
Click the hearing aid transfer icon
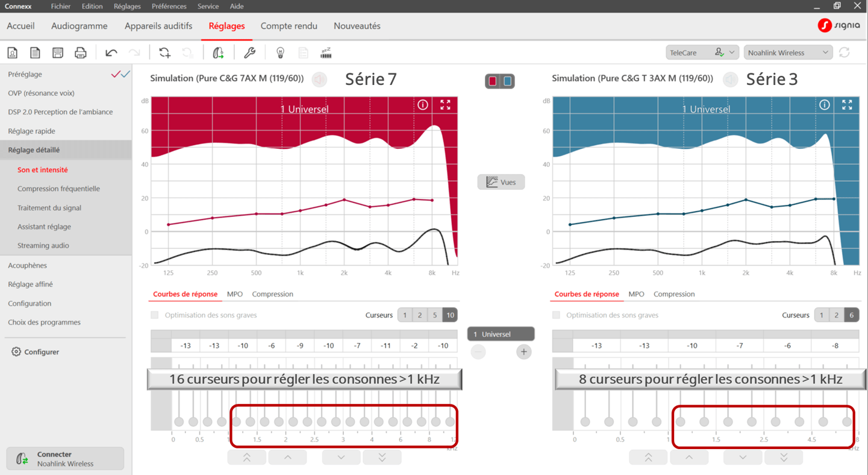[x=218, y=53]
